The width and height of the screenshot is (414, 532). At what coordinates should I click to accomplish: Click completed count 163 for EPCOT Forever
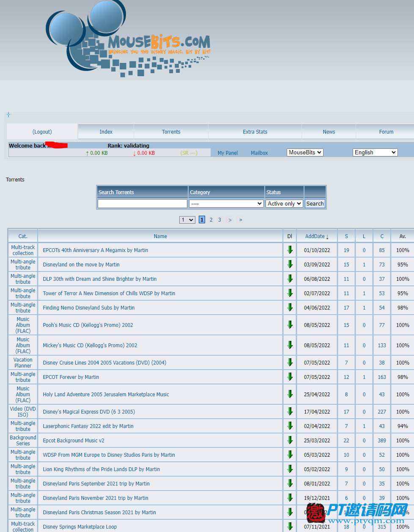click(382, 377)
